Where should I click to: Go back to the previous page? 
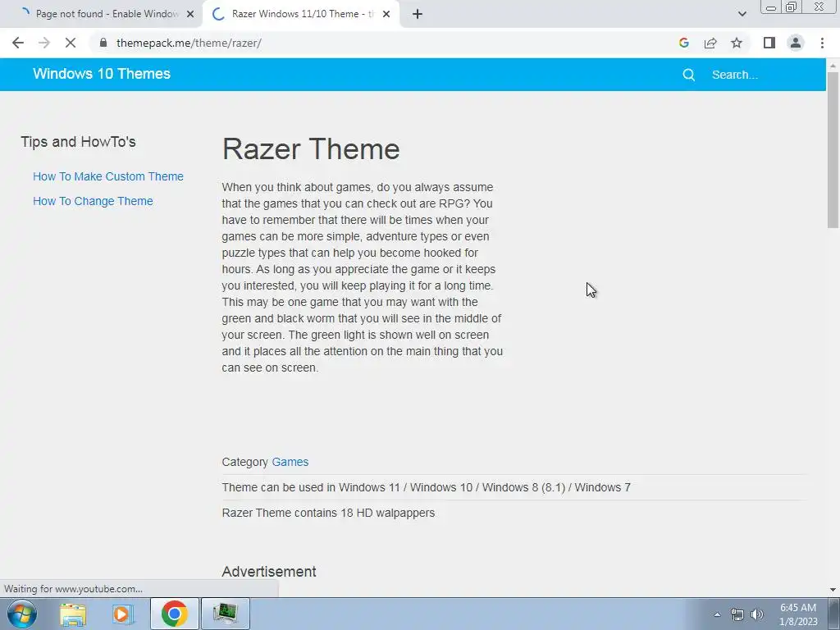18,43
